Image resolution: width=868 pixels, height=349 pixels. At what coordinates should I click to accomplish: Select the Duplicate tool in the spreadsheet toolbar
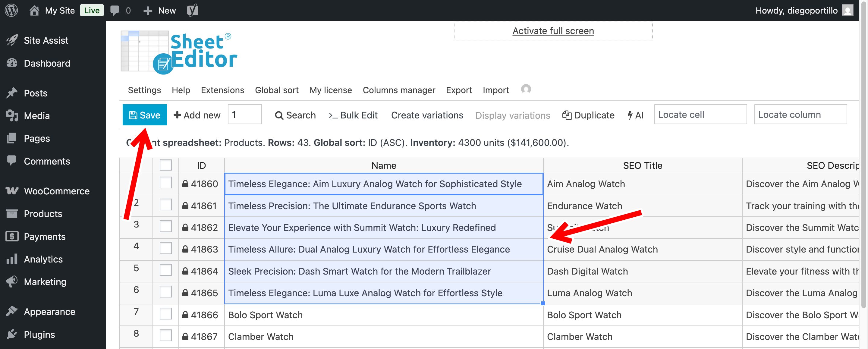pos(589,115)
